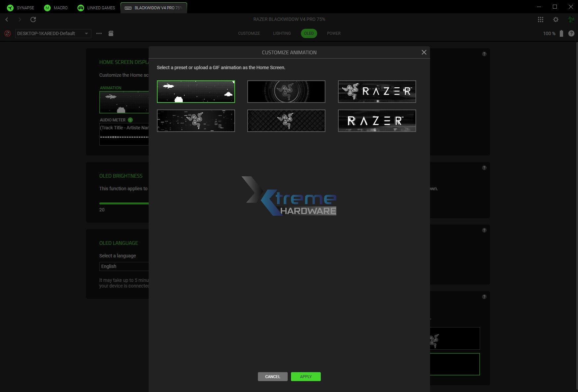This screenshot has width=578, height=392.
Task: Open profile options via the ellipsis icon
Action: (99, 33)
